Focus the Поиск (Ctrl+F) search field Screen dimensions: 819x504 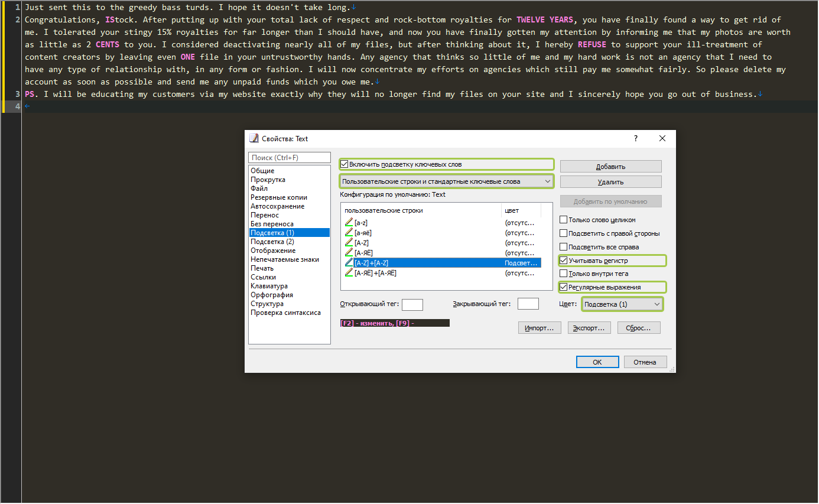tap(290, 158)
